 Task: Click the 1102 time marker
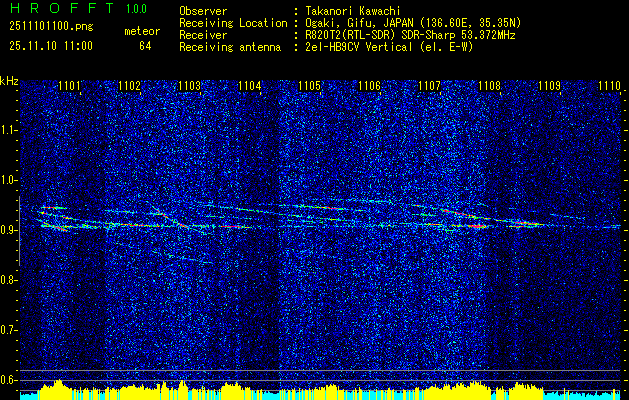pyautogui.click(x=130, y=86)
